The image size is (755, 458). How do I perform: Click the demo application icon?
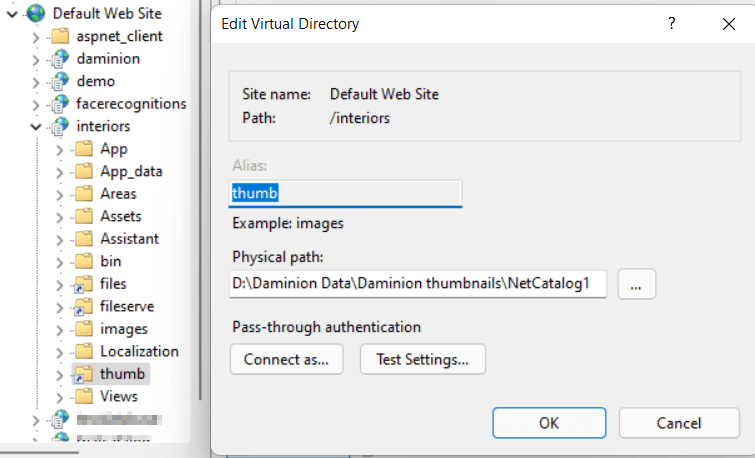[x=60, y=81]
